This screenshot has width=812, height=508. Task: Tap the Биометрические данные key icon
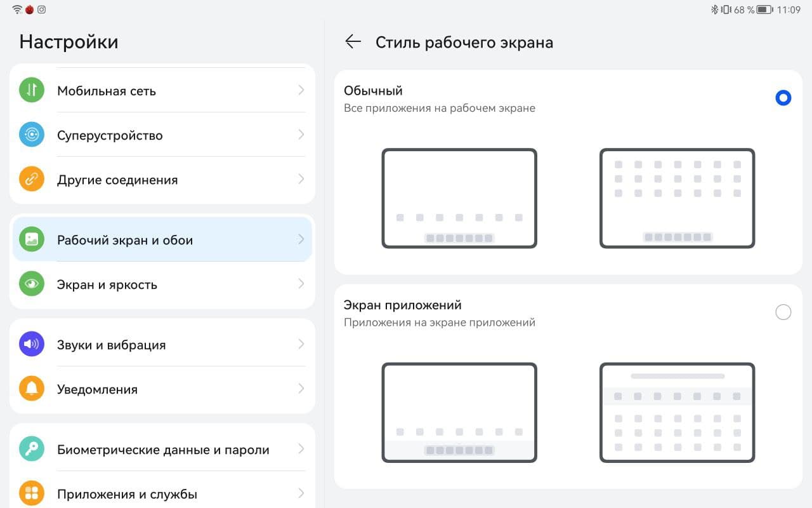32,449
